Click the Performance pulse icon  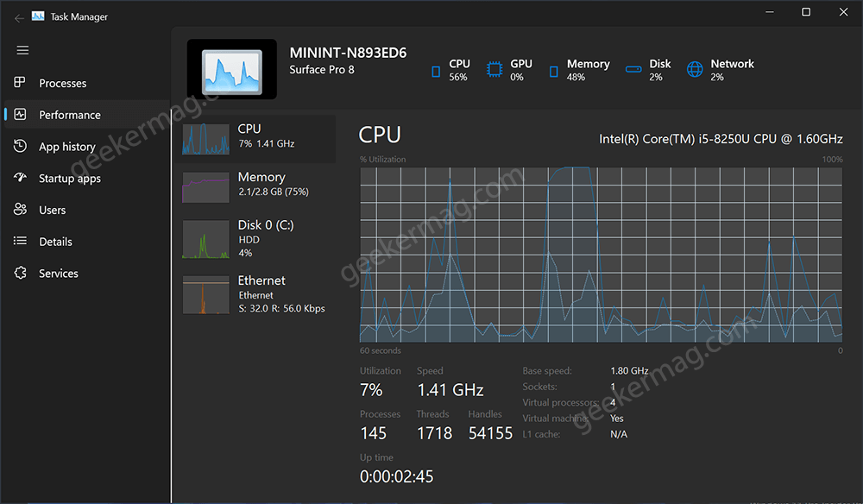pos(20,115)
